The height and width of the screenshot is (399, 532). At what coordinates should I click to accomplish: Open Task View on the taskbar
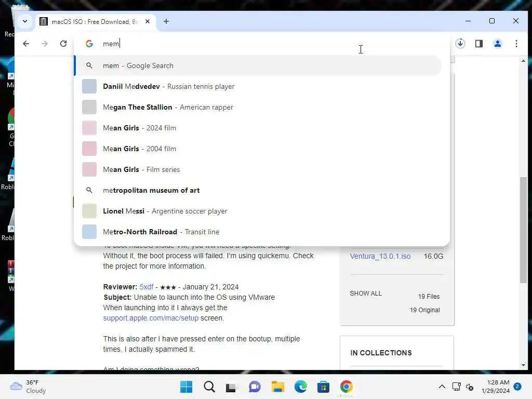(231, 387)
